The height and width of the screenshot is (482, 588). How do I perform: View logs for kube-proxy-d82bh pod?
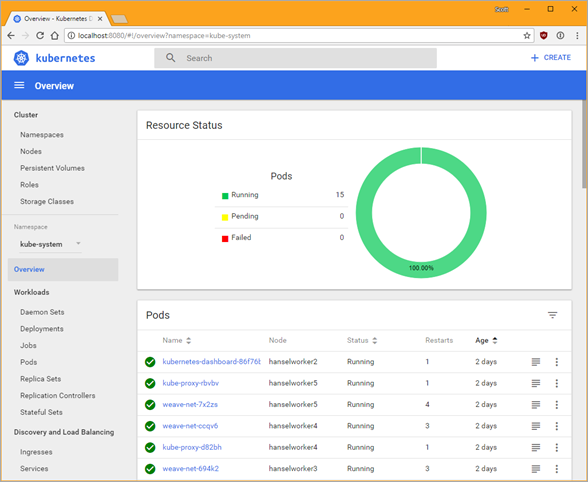click(x=536, y=447)
